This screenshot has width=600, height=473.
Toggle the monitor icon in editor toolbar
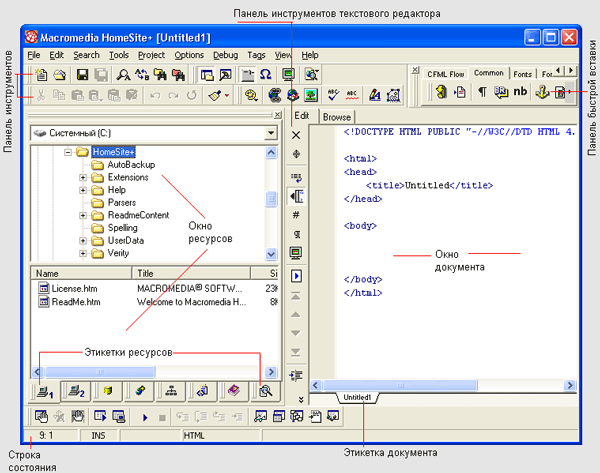tap(296, 253)
